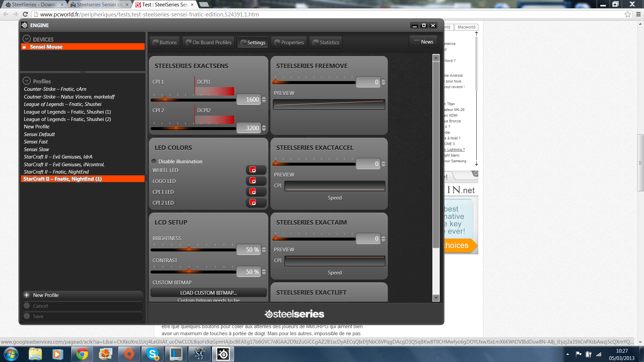Click the Windows Start button
Image resolution: width=644 pixels, height=362 pixels.
click(x=11, y=354)
